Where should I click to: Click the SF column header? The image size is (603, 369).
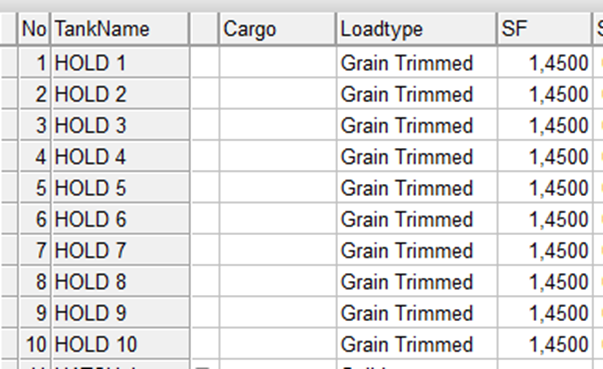point(544,29)
